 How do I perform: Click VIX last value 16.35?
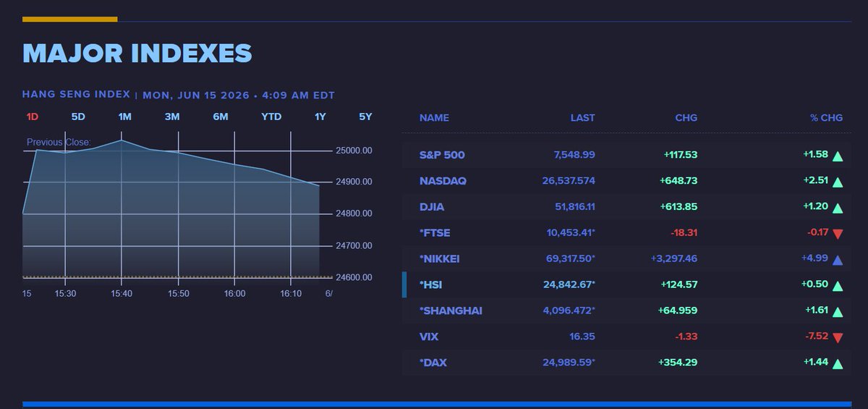[582, 337]
